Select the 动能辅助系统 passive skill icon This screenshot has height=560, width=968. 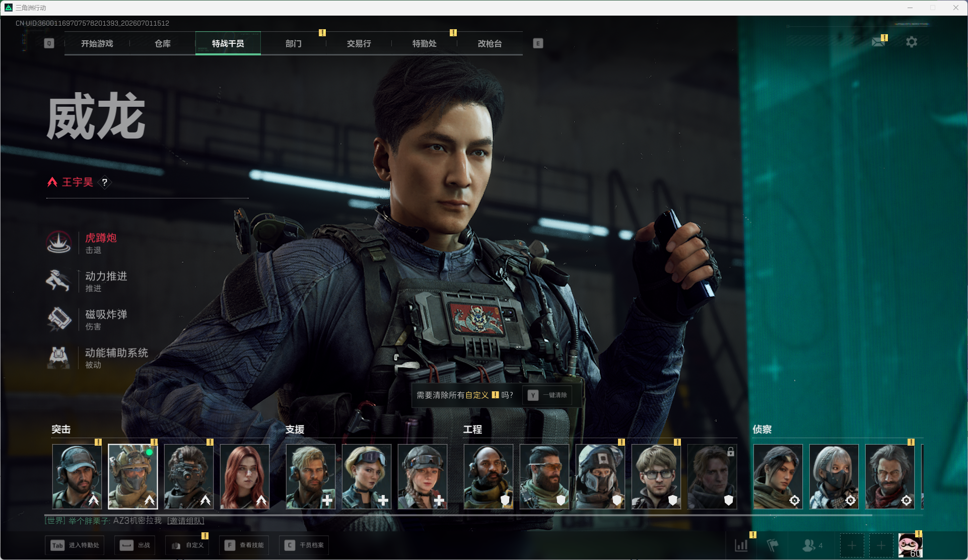click(x=59, y=357)
